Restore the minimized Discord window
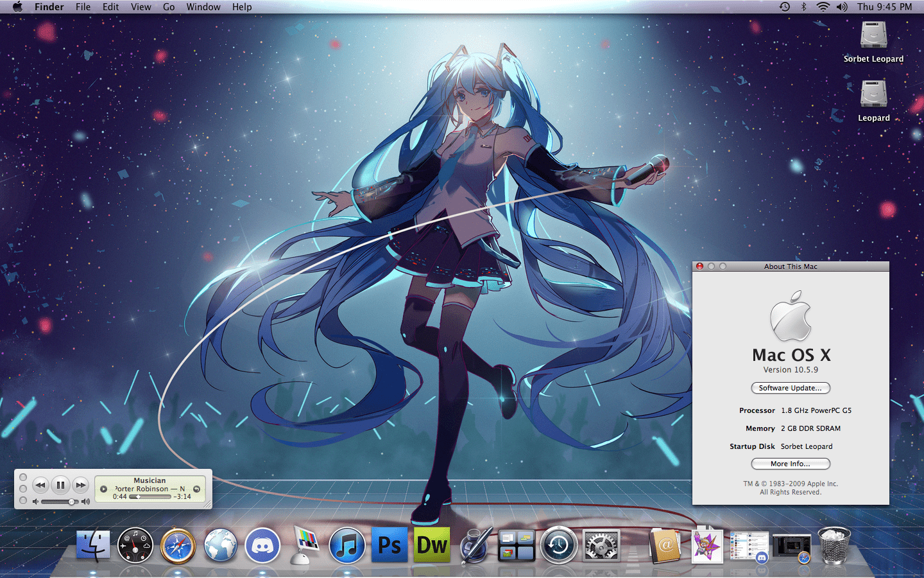 (x=749, y=547)
